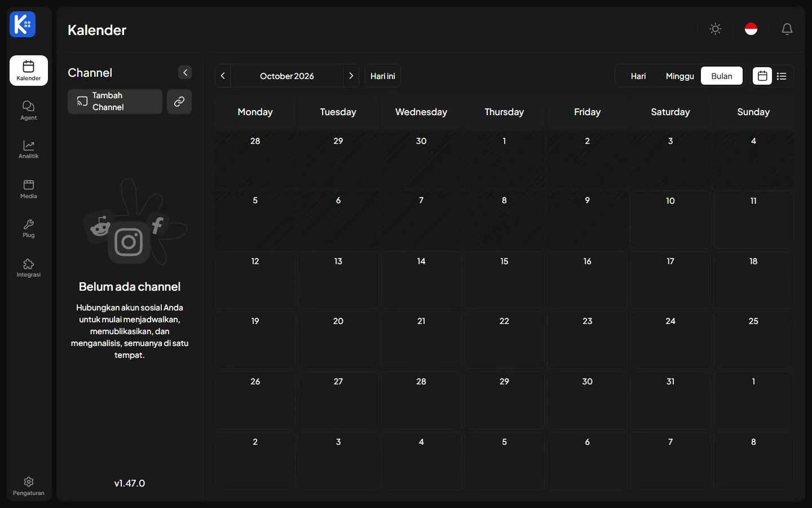
Task: Select October 31 calendar cell
Action: [670, 400]
